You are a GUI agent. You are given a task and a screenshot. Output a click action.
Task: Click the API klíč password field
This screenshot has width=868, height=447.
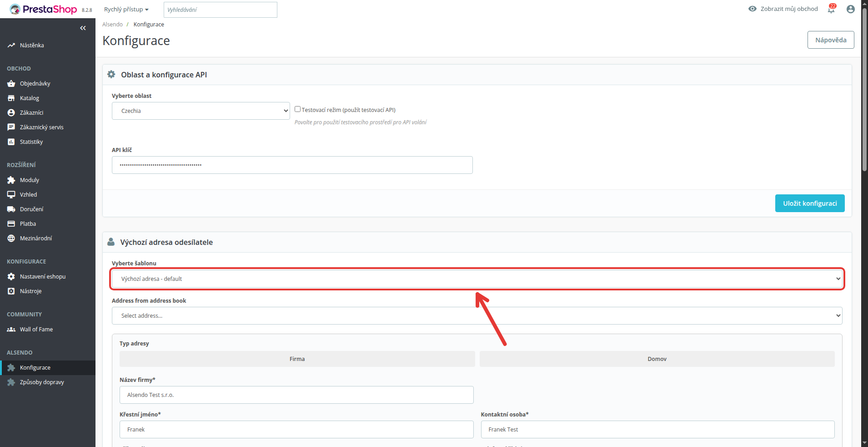(x=292, y=165)
